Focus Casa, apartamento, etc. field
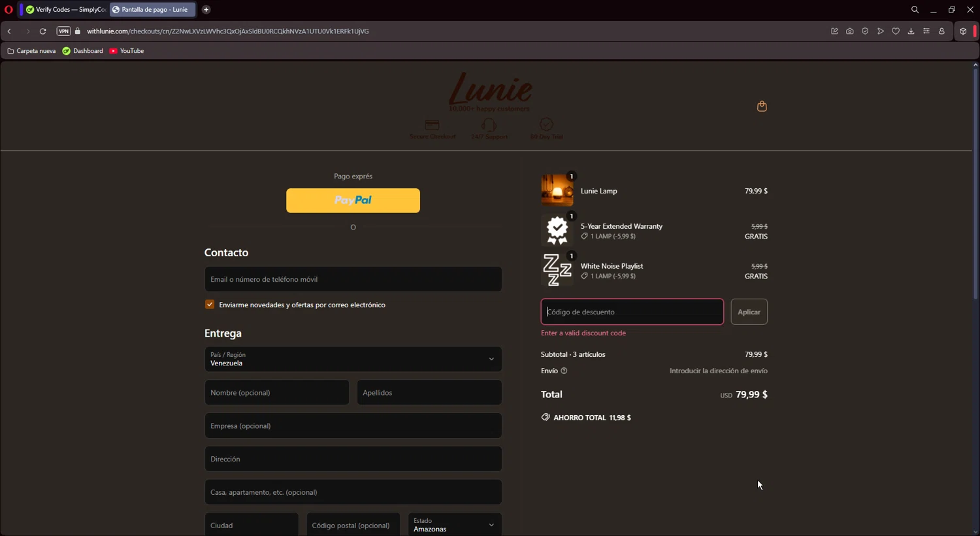This screenshot has width=980, height=536. [353, 492]
